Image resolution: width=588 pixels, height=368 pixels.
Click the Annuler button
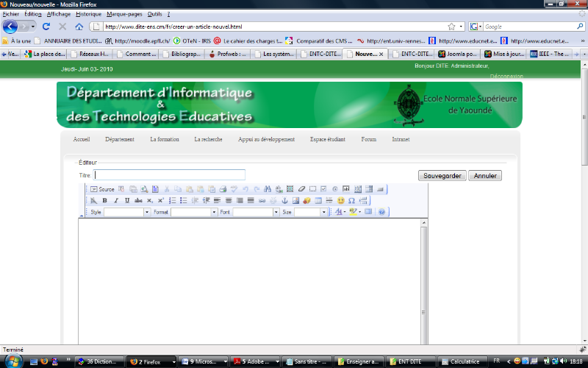tap(485, 176)
